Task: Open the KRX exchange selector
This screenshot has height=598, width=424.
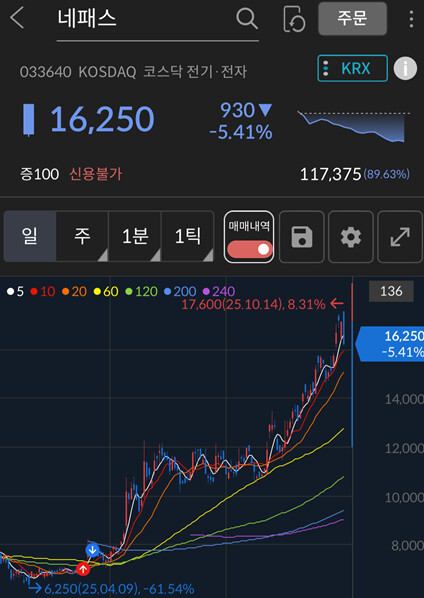Action: (x=352, y=68)
